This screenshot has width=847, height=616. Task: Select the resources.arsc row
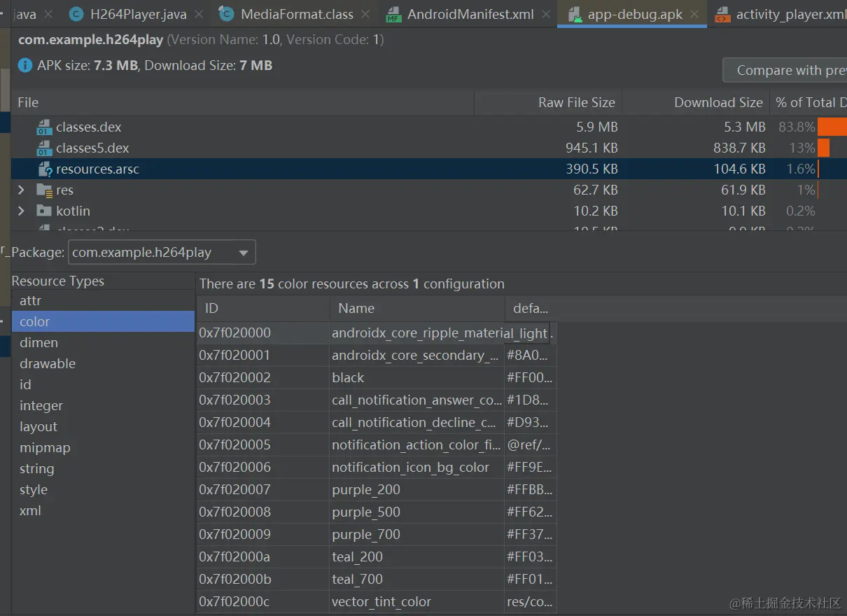428,169
